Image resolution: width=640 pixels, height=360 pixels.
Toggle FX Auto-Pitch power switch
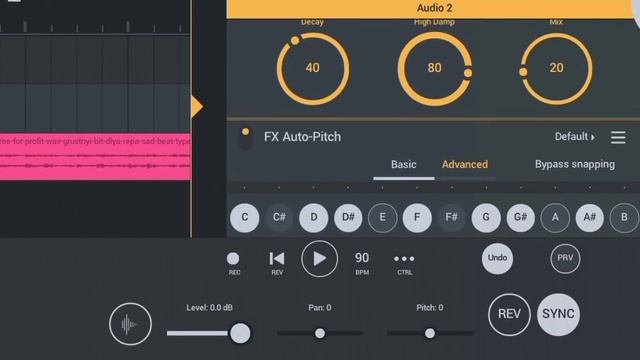tap(245, 138)
